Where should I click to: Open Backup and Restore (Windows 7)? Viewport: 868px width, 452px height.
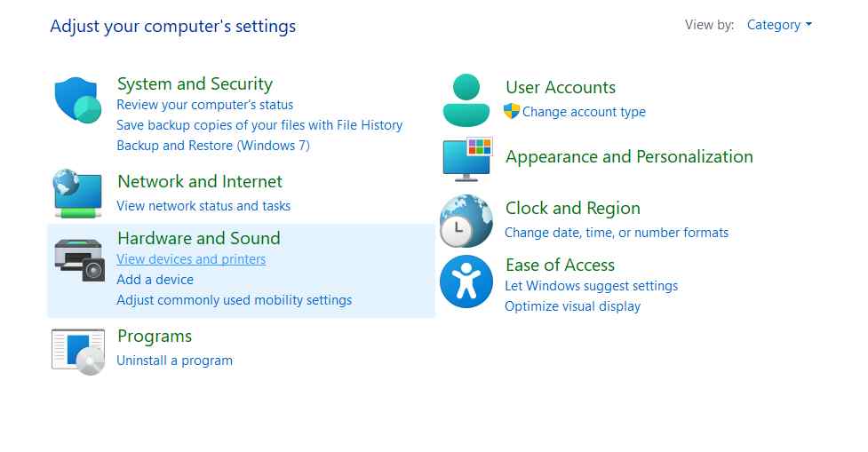pos(213,146)
